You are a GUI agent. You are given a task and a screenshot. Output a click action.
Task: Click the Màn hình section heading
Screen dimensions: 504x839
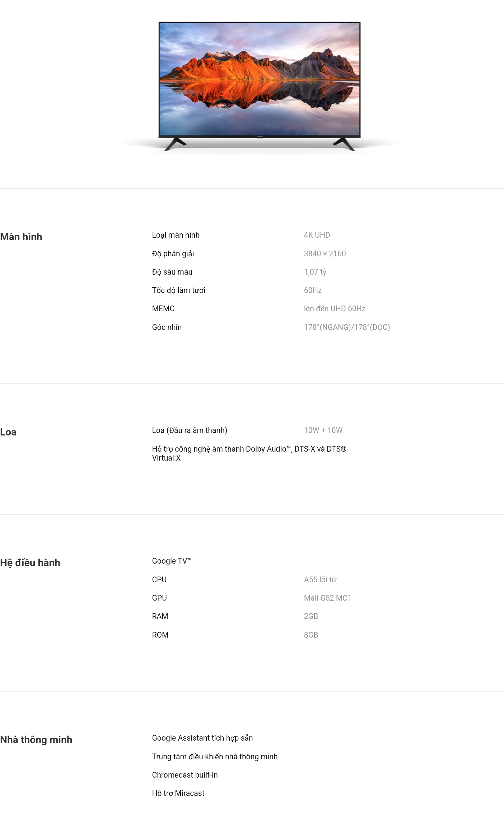coord(21,237)
